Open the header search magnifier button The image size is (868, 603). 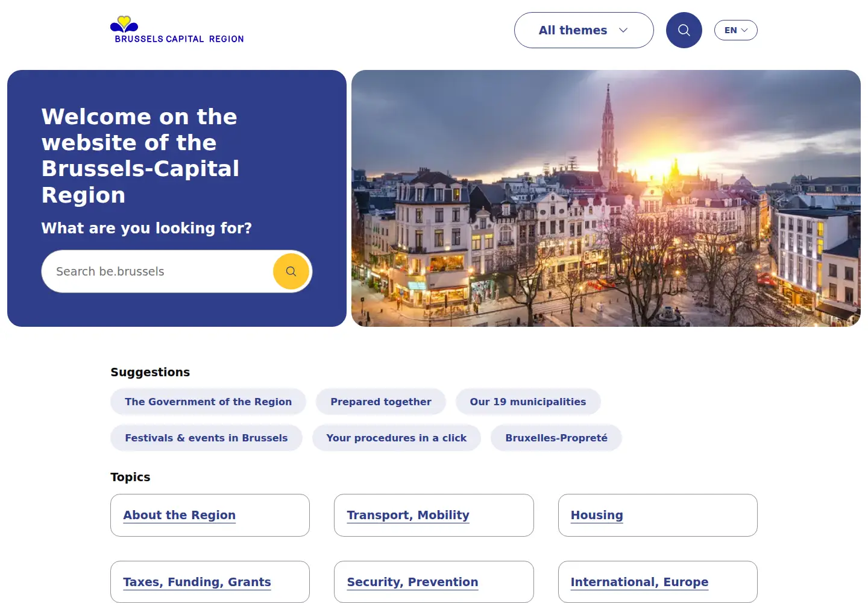684,30
